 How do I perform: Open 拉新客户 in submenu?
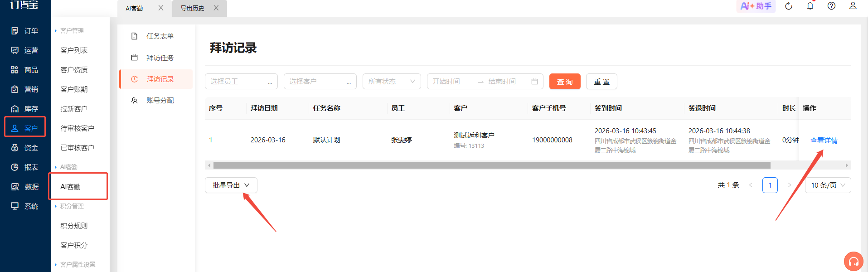pyautogui.click(x=74, y=109)
